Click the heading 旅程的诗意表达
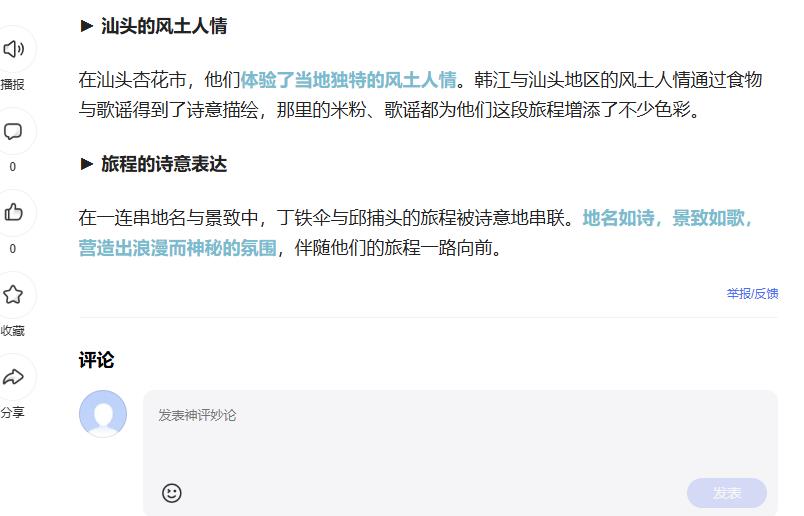 click(164, 164)
